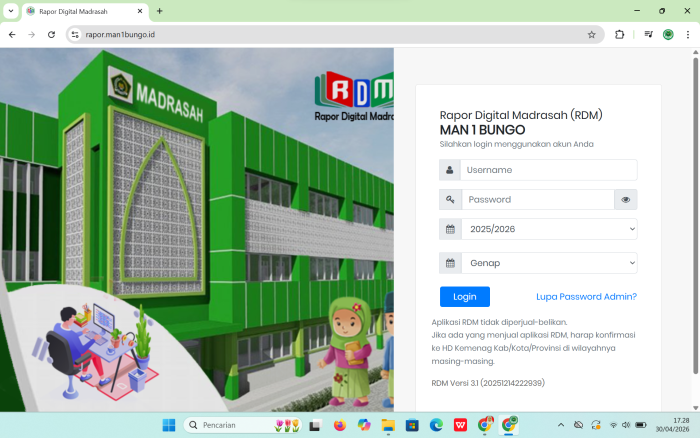
Task: Launch Microsoft Edge from the taskbar
Action: tap(436, 425)
